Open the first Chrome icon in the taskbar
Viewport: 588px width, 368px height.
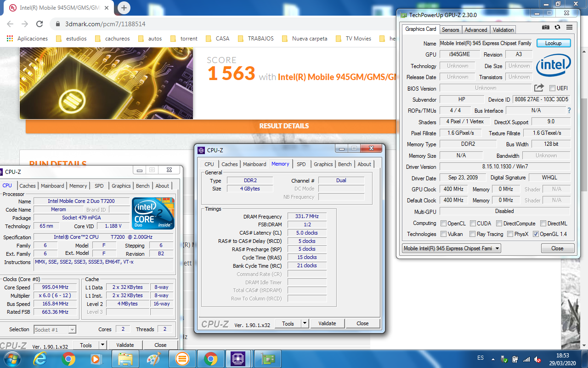(68, 359)
